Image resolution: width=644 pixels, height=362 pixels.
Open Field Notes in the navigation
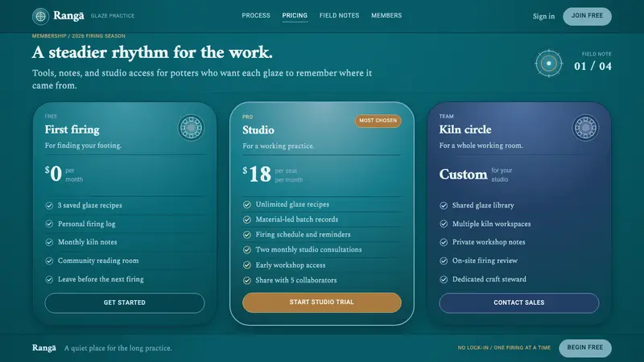tap(339, 15)
